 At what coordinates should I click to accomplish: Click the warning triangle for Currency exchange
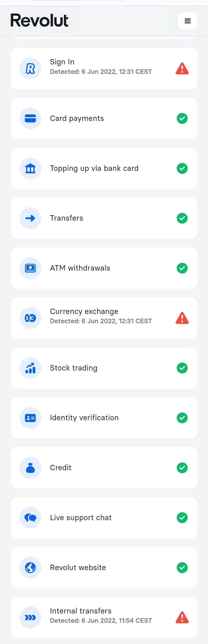tap(182, 318)
